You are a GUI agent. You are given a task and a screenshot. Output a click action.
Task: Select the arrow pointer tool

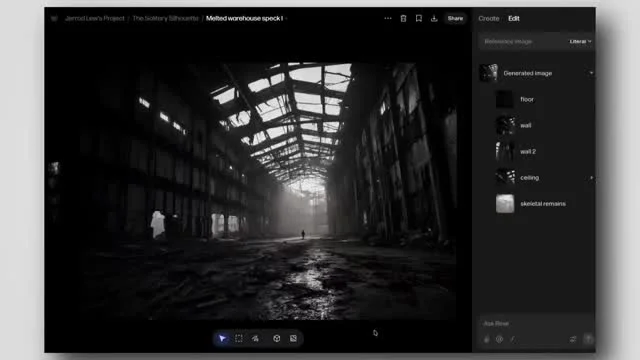(222, 338)
